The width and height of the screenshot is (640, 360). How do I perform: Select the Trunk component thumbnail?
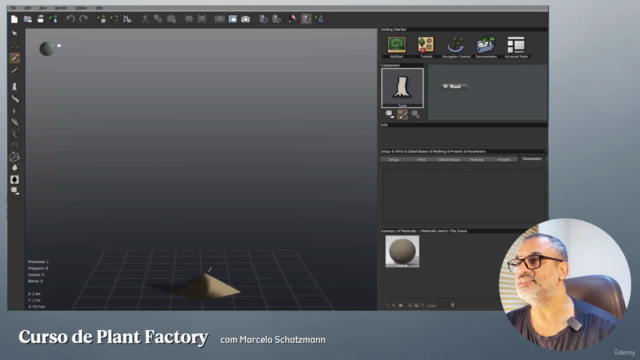(x=402, y=88)
